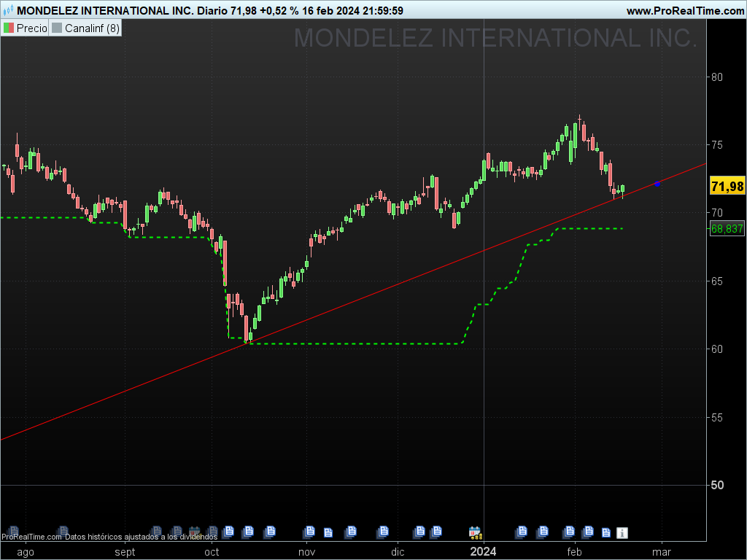Click the 50 price axis label
747x560 pixels.
(717, 485)
